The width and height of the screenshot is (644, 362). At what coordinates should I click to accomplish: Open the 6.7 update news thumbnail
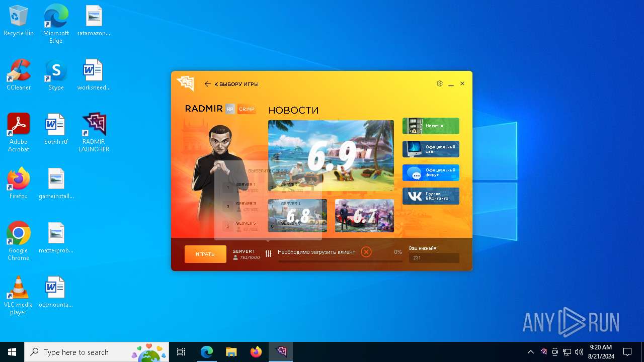point(364,216)
